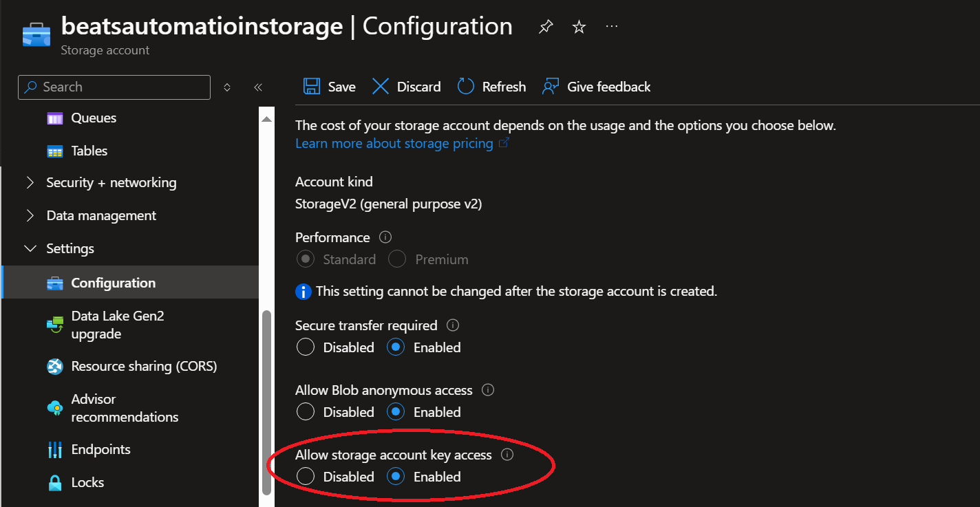Expand Security + networking section
Screen dimensions: 980x507
click(x=30, y=183)
